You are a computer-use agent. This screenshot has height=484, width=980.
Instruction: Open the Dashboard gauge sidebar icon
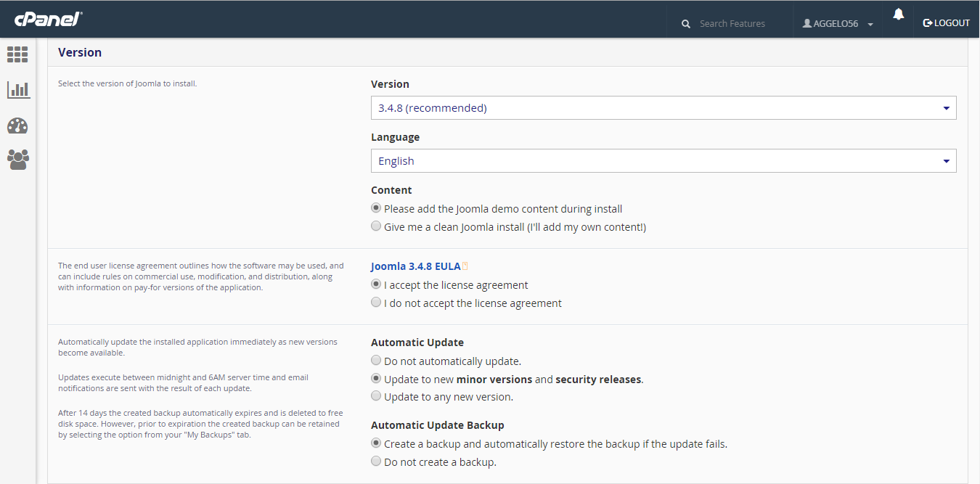17,126
